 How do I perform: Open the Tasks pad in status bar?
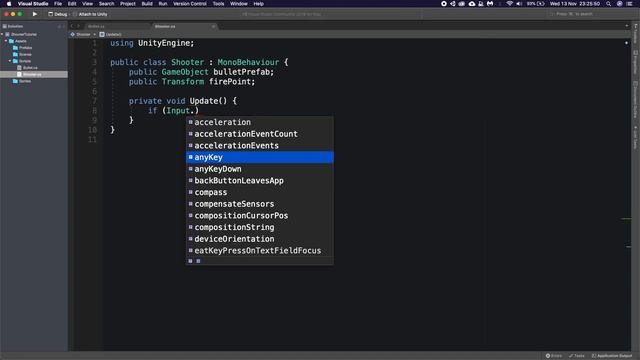pyautogui.click(x=577, y=356)
